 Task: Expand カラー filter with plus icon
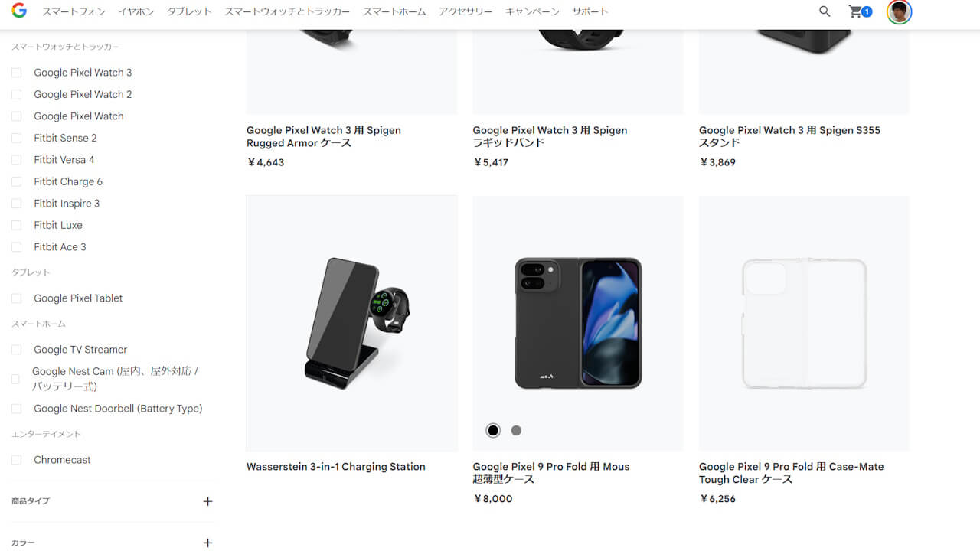207,543
